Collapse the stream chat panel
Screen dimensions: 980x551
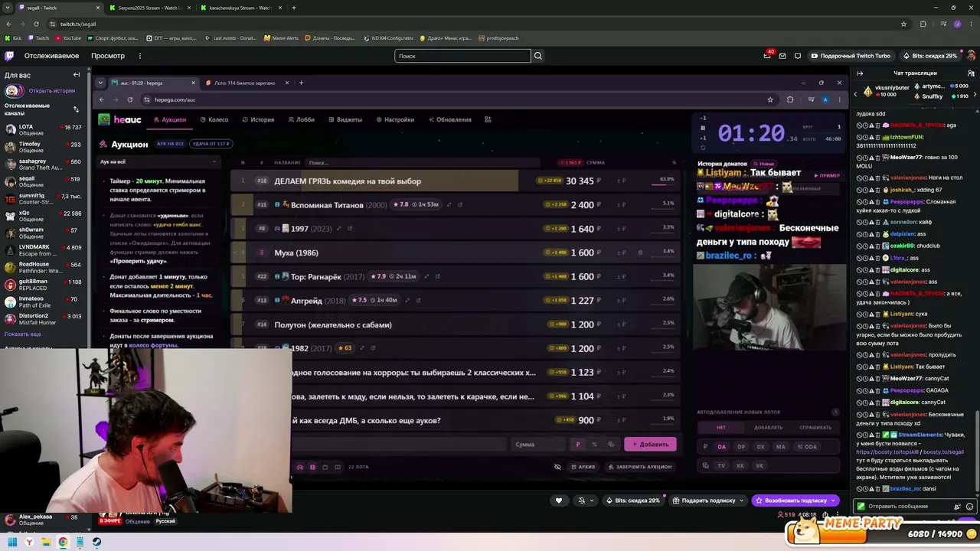(x=860, y=73)
